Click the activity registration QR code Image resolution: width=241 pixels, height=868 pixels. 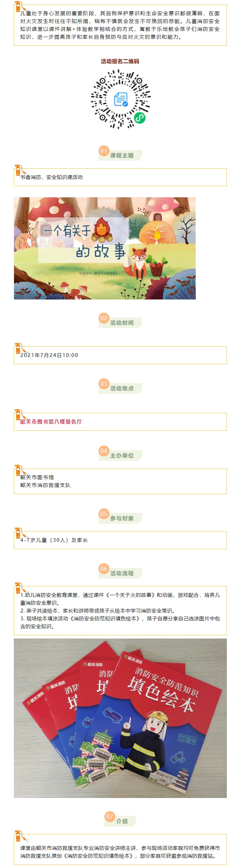click(120, 99)
